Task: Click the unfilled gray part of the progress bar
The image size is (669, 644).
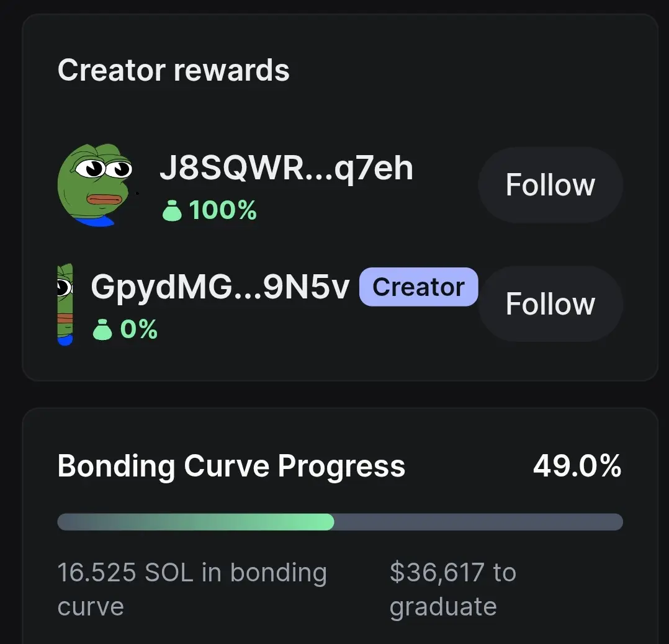Action: [478, 522]
